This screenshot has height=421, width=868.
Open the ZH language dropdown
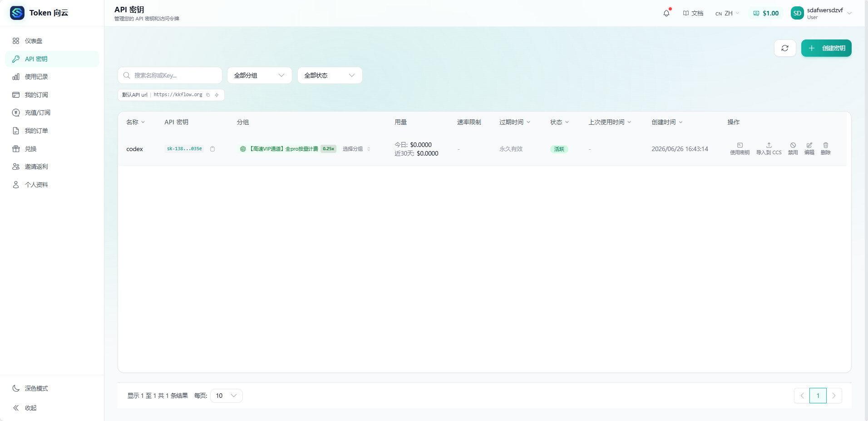coord(727,13)
